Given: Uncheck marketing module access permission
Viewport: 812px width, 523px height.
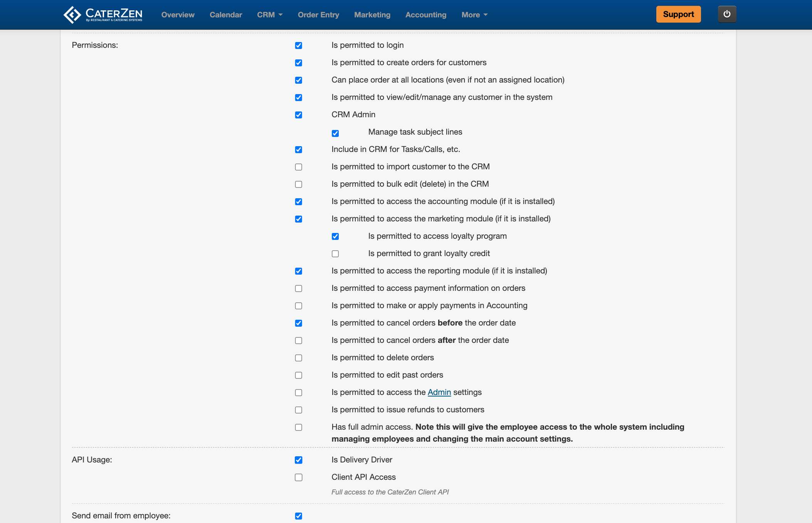Looking at the screenshot, I should click(x=299, y=219).
